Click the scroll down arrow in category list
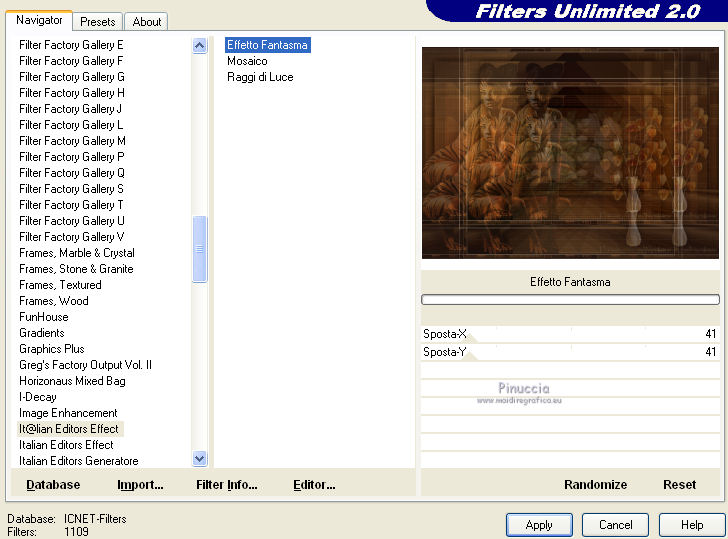728x539 pixels. click(200, 459)
